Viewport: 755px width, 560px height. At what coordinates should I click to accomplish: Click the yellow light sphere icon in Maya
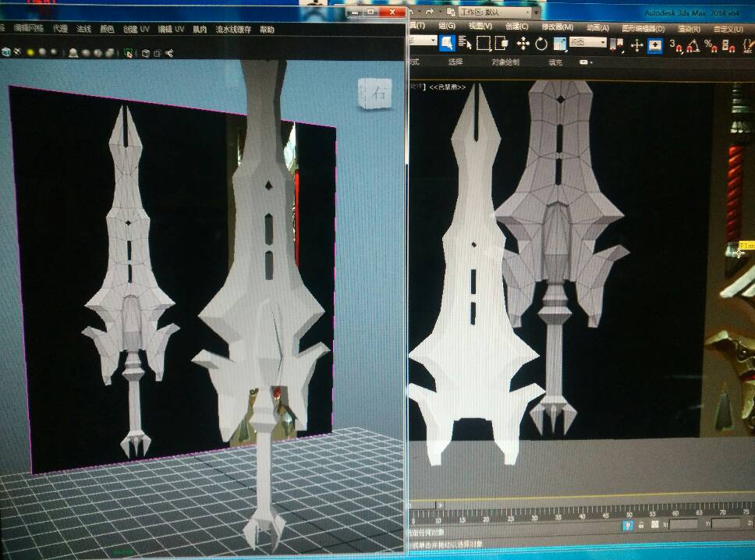pyautogui.click(x=31, y=52)
